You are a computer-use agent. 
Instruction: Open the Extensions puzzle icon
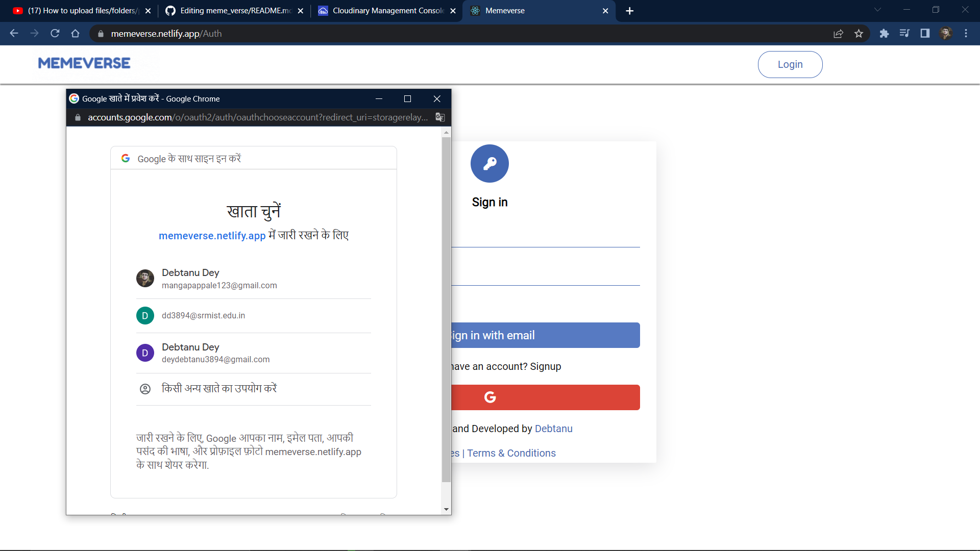(884, 34)
